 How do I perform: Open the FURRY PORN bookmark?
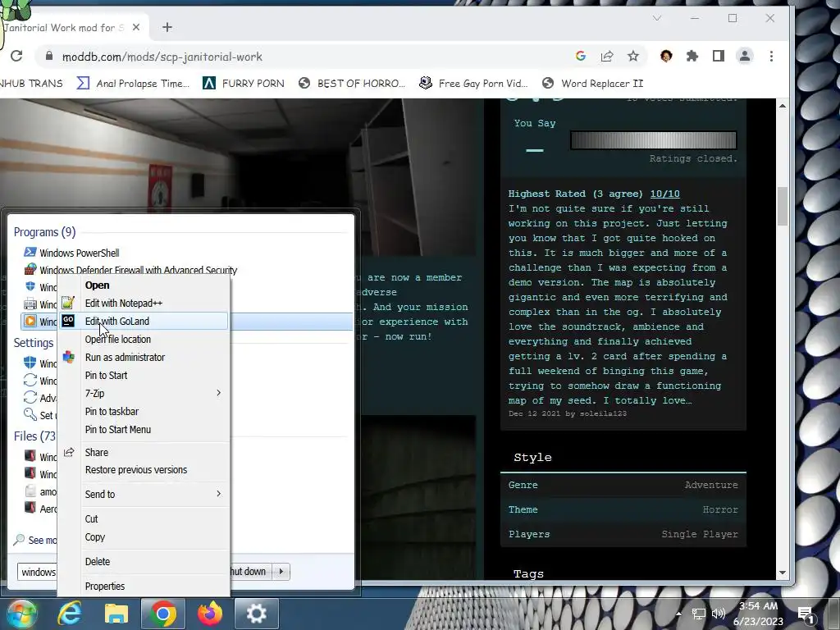(x=244, y=84)
